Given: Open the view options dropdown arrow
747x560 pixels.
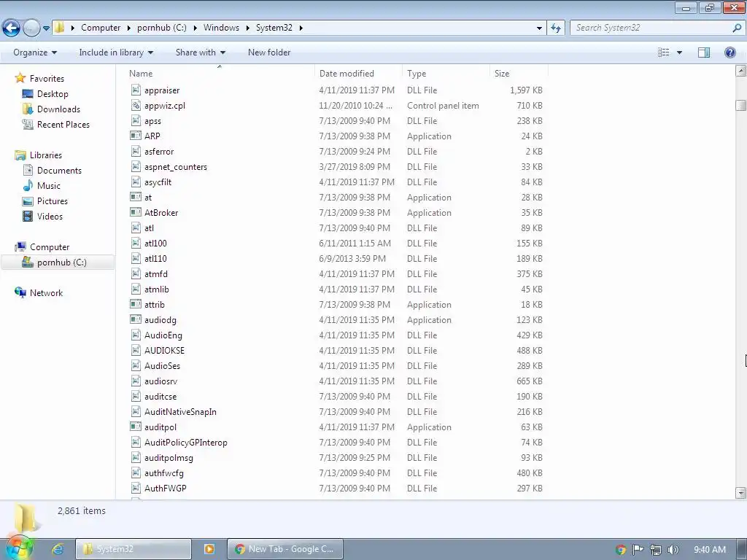Looking at the screenshot, I should (x=679, y=52).
